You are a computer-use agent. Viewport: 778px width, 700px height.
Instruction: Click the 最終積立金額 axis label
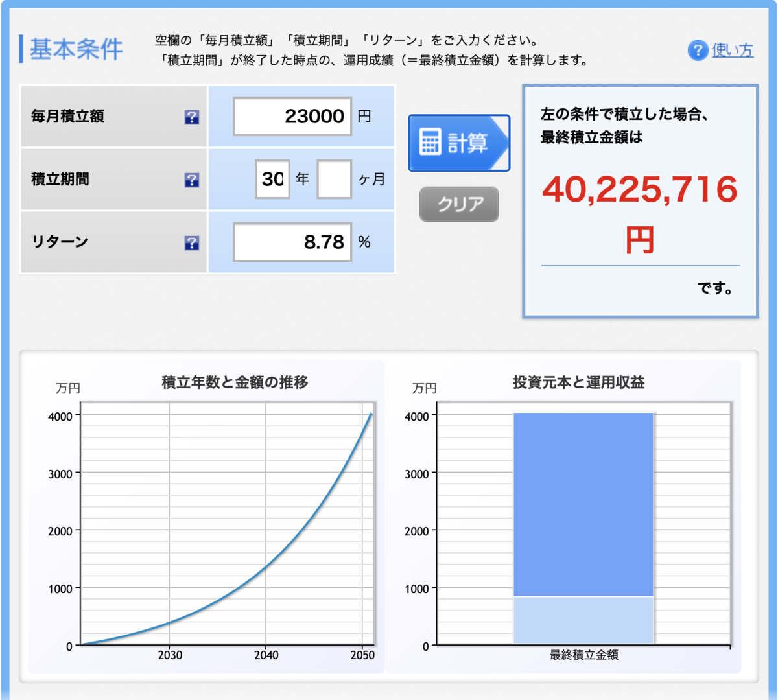coord(583,655)
